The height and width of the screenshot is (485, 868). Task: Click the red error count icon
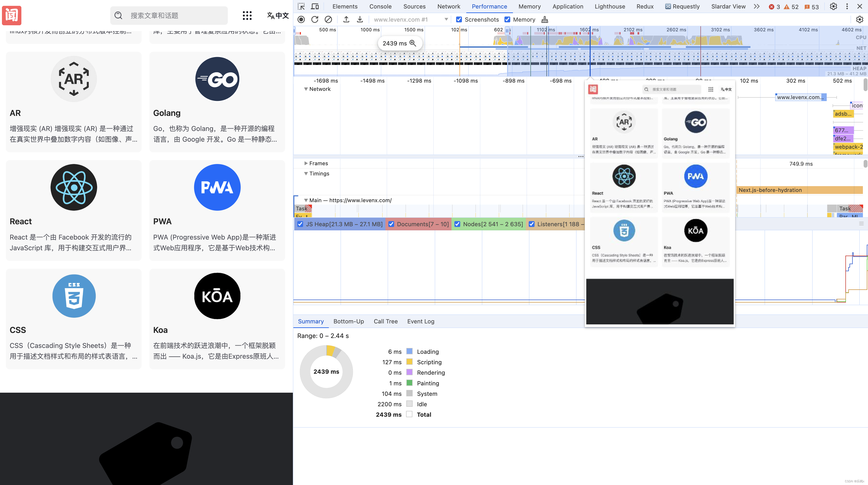pyautogui.click(x=771, y=7)
